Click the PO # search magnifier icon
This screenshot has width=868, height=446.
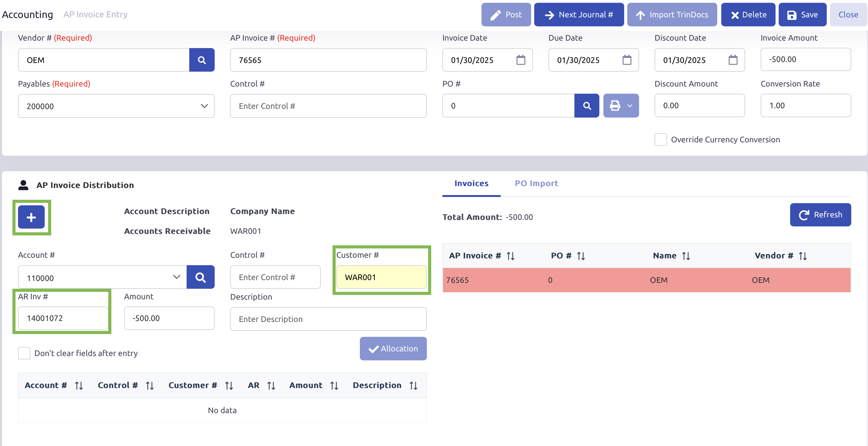tap(587, 106)
